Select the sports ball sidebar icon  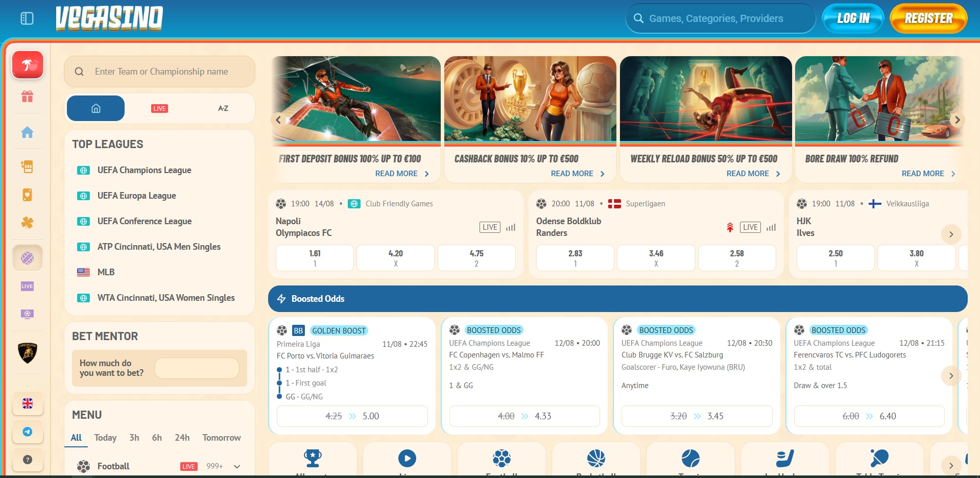pyautogui.click(x=28, y=258)
